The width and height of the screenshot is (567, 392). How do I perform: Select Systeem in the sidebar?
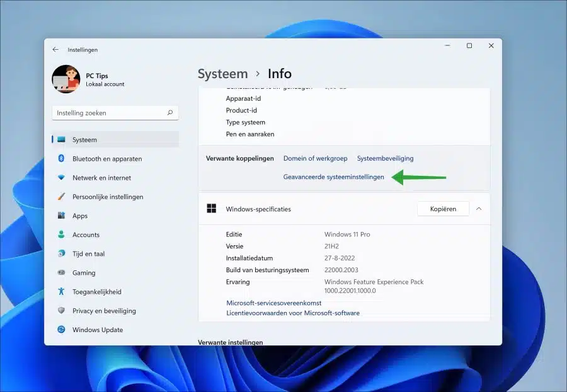(115, 139)
